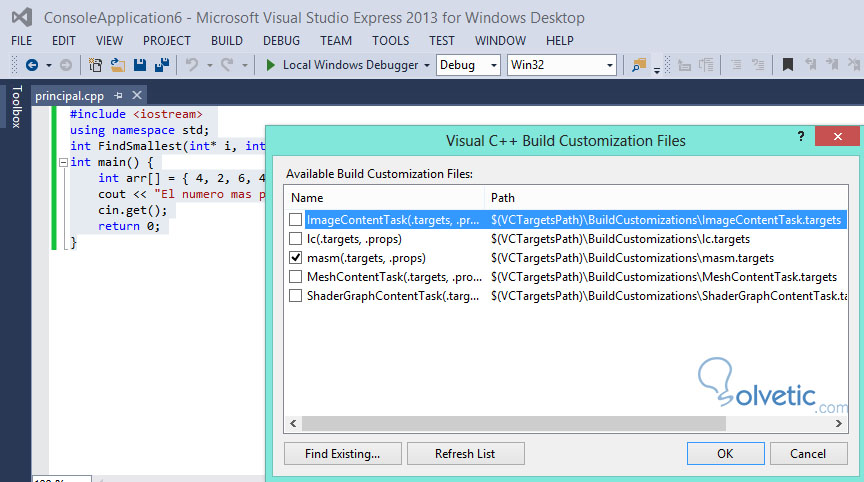Screen dimensions: 864x482
Task: Click the Cancel button
Action: [808, 454]
